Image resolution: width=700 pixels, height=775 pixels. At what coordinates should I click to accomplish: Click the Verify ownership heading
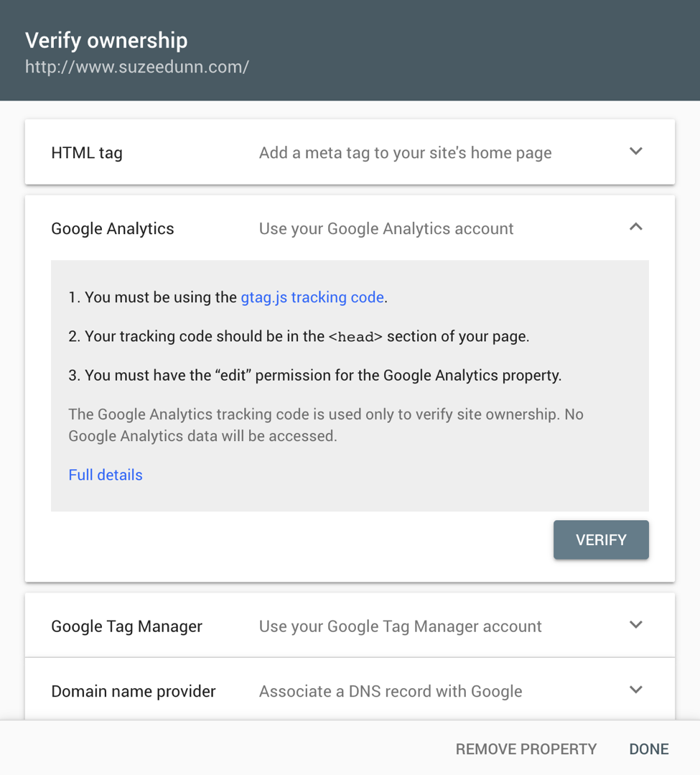click(106, 40)
